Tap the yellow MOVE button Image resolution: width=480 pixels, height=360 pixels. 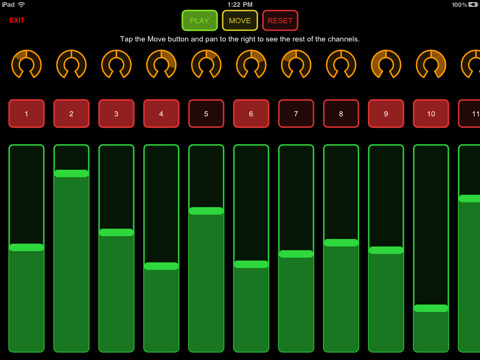click(240, 21)
